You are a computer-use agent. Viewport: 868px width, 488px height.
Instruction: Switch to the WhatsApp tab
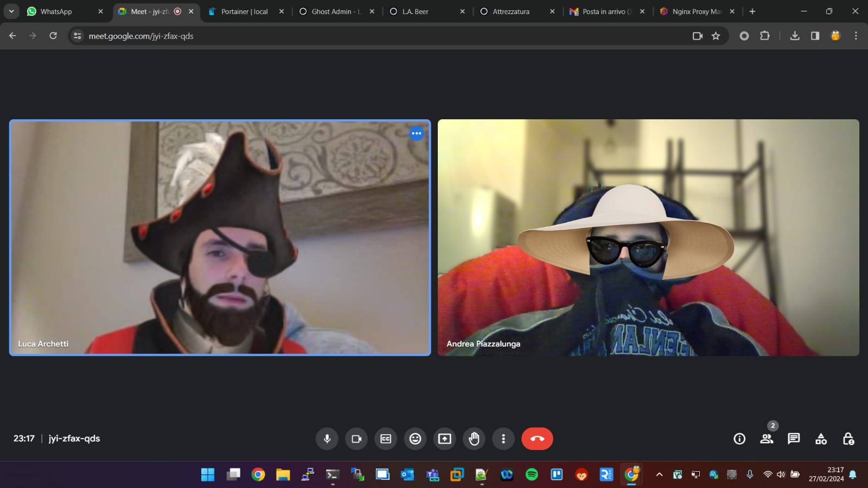point(56,11)
